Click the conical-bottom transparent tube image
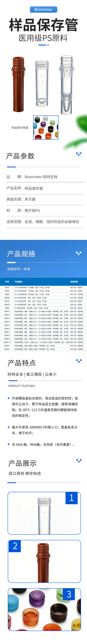The image size is (87, 644). 66,85
